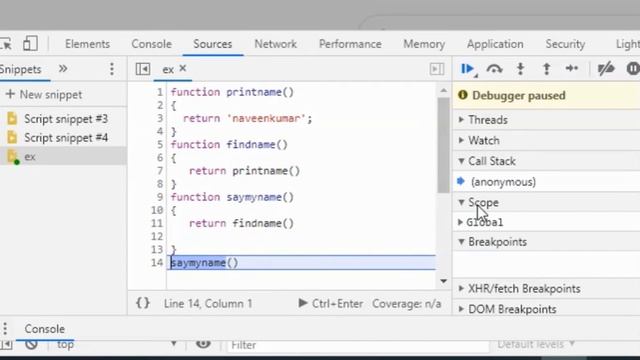Viewport: 640px width, 360px height.
Task: Click the editor scrollbar up arrow
Action: [x=444, y=91]
